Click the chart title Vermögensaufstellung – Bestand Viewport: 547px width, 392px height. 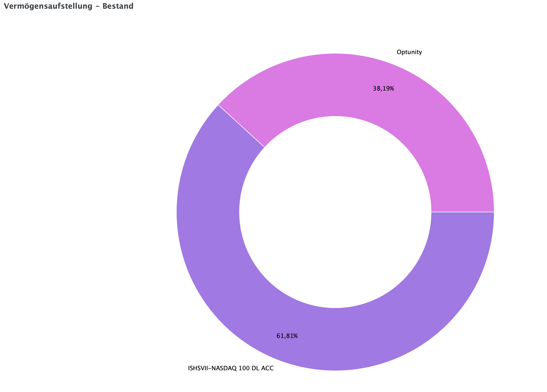[x=69, y=6]
